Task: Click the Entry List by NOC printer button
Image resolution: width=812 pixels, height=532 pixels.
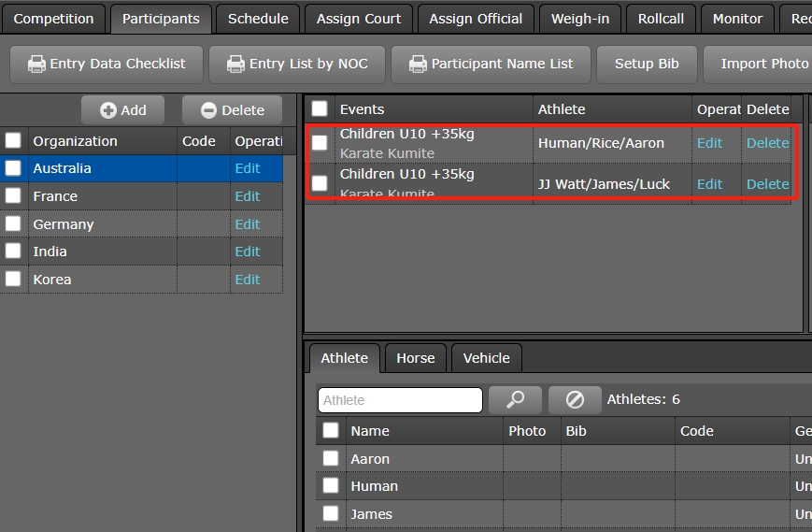Action: 296,65
